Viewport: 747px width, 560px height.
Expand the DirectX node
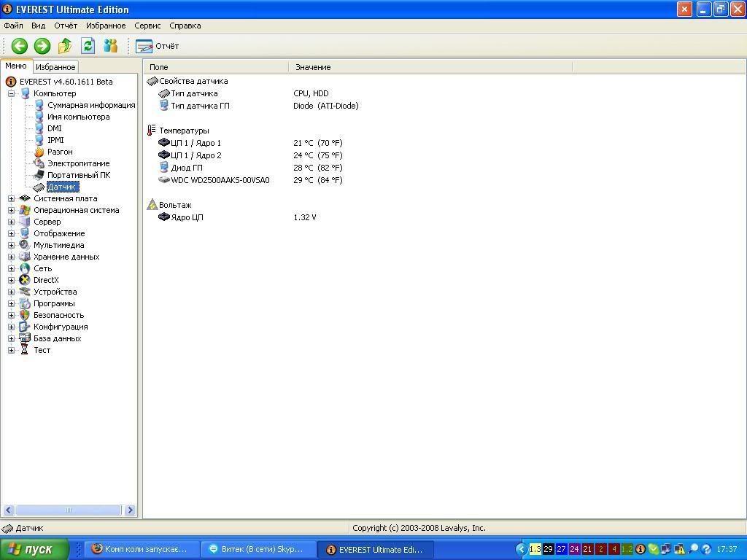click(x=11, y=280)
